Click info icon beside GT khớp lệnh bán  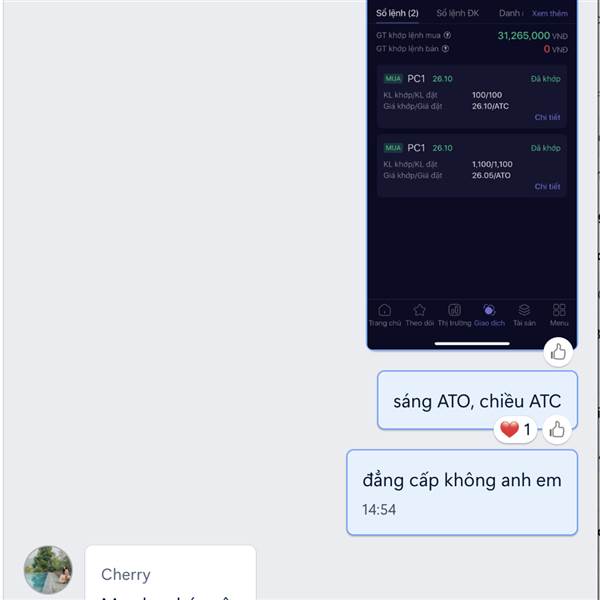point(445,49)
